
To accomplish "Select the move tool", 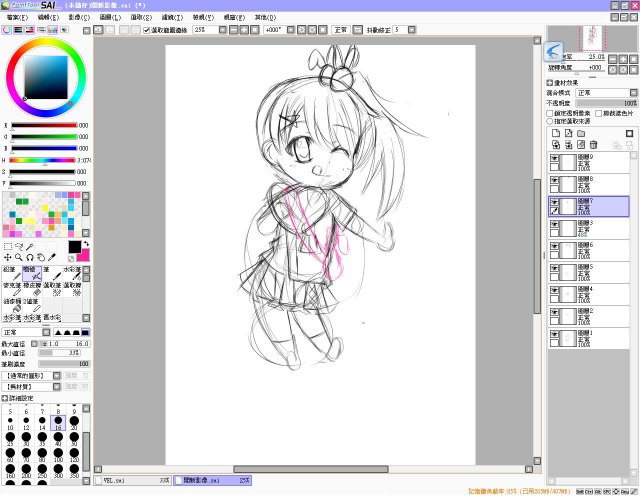I will [x=7, y=257].
